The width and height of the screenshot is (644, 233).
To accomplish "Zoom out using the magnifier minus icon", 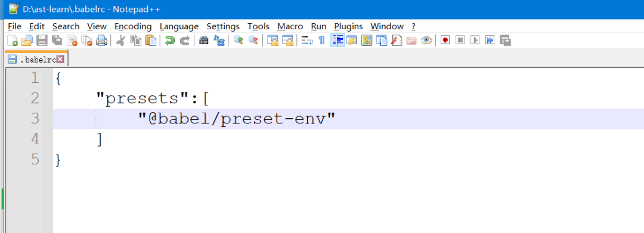I will coord(253,40).
